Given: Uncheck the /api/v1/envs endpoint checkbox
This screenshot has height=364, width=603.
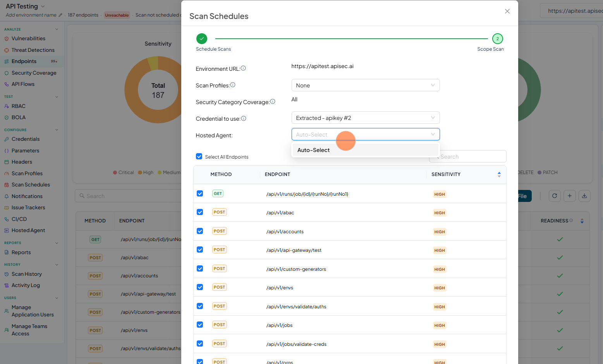Looking at the screenshot, I should 200,287.
